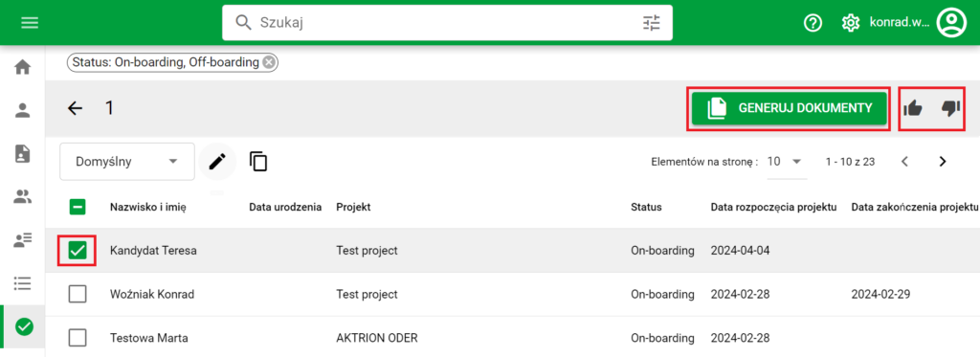980x357 pixels.
Task: Edit view with the pencil icon
Action: click(x=217, y=162)
